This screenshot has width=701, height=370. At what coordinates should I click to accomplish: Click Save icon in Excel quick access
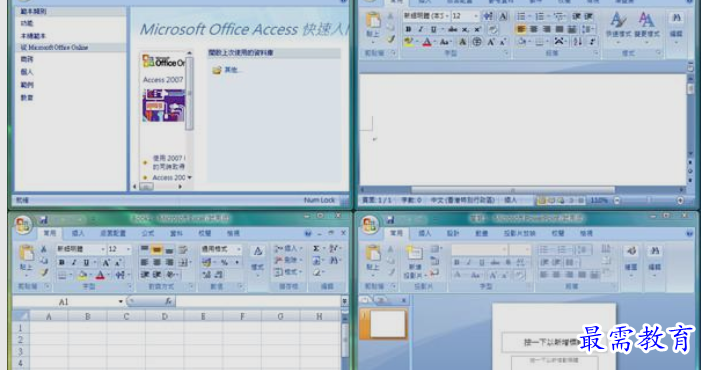click(43, 220)
